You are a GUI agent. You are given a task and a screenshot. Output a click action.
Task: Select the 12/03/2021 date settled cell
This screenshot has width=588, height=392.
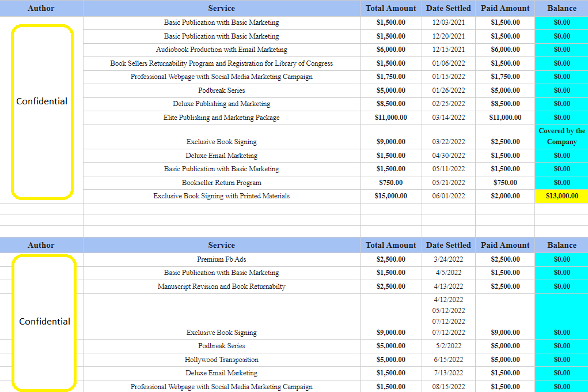pyautogui.click(x=449, y=22)
